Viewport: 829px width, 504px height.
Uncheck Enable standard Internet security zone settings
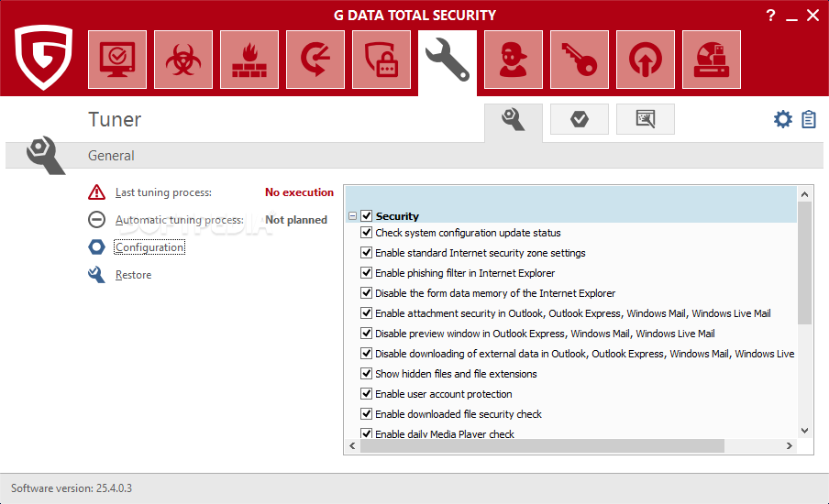(367, 253)
